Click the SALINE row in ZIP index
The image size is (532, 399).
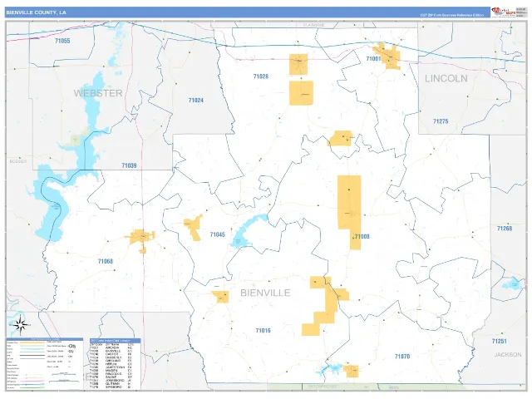[111, 377]
